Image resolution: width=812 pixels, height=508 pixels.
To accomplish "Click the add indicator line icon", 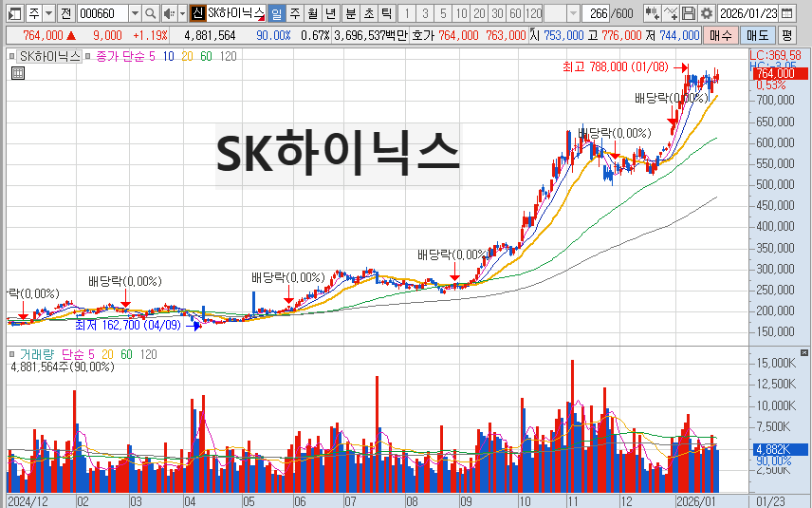I will (x=670, y=13).
